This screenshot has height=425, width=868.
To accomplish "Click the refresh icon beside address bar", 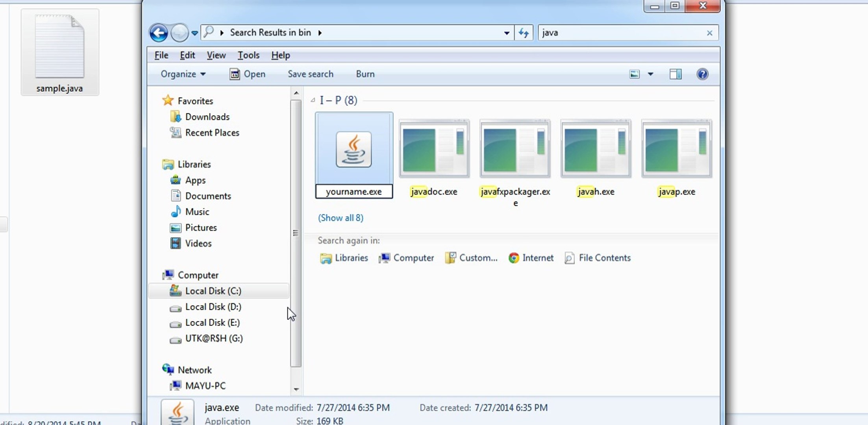I will click(x=524, y=33).
